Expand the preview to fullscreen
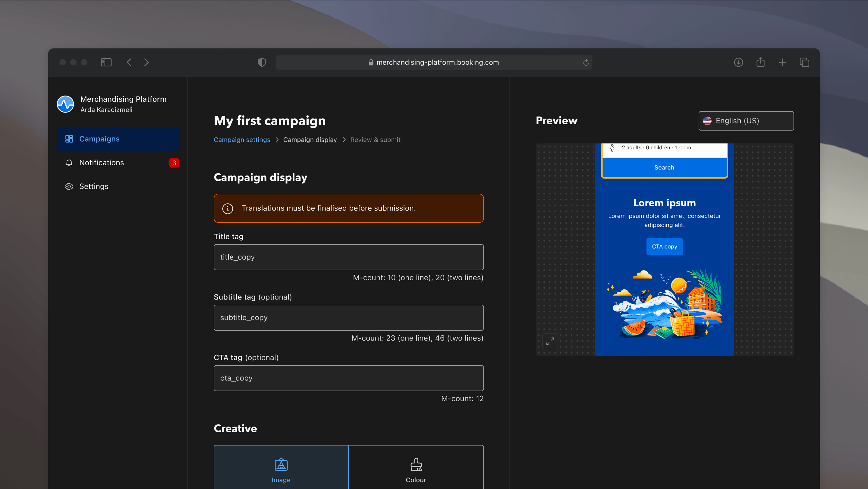868x489 pixels. coord(550,341)
